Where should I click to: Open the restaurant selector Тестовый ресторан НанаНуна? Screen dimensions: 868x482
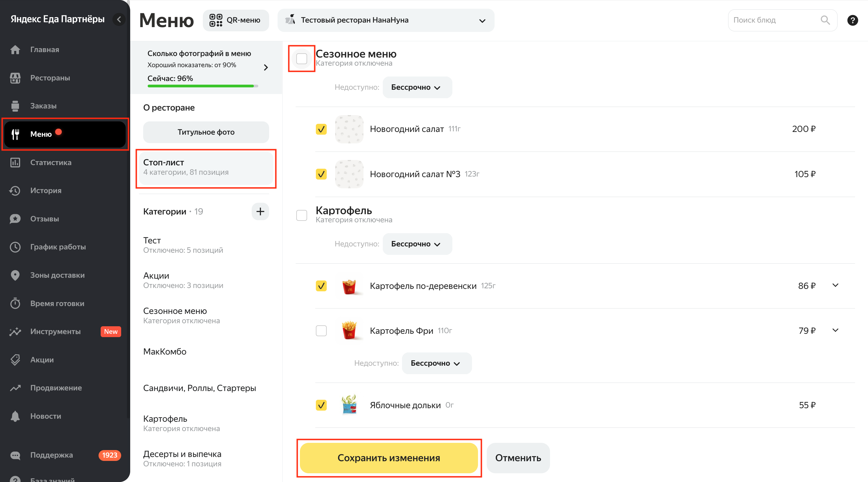point(386,20)
